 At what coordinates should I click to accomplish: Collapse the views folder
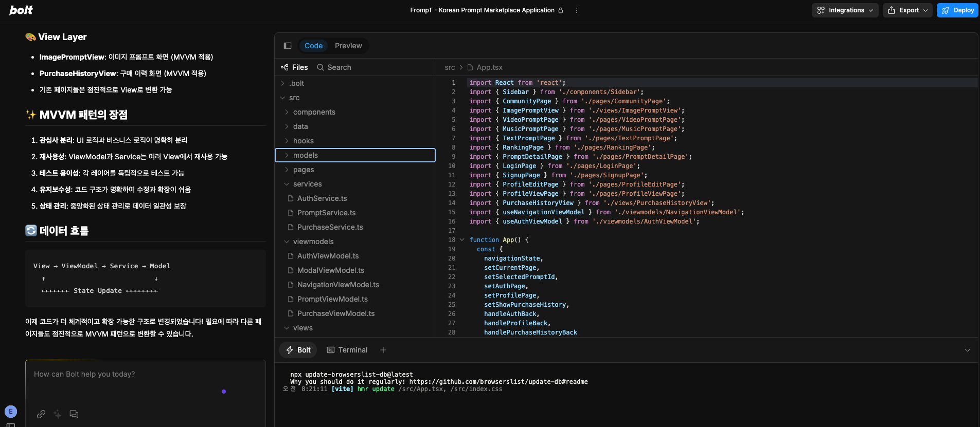[355, 328]
